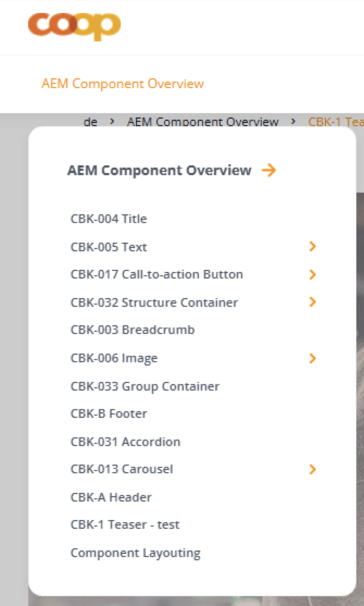
Task: Click the Coop logo
Action: click(76, 24)
